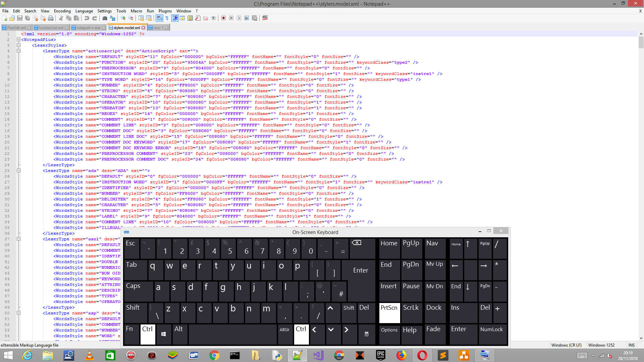The height and width of the screenshot is (362, 644).
Task: Toggle the ScrLk key on the keyboard
Action: coord(412,313)
